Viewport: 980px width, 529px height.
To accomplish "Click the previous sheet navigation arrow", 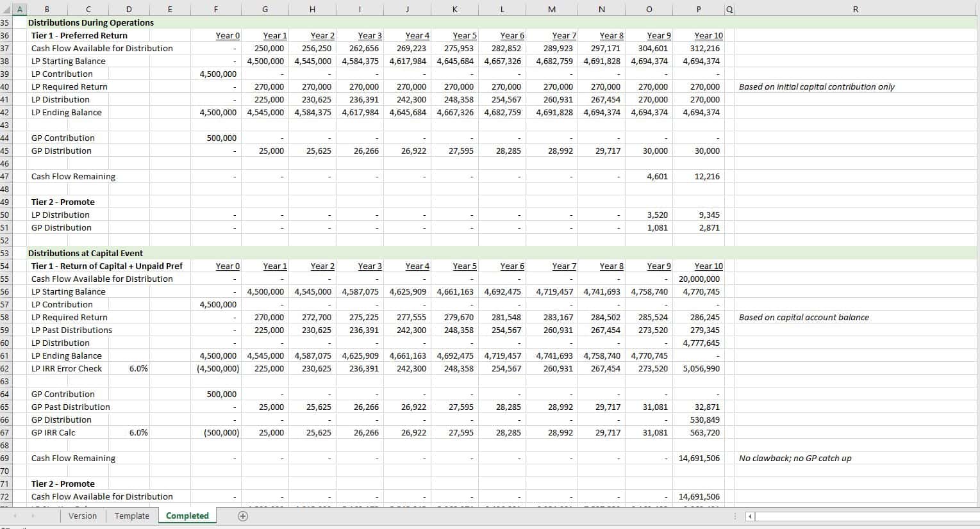I will coord(14,516).
